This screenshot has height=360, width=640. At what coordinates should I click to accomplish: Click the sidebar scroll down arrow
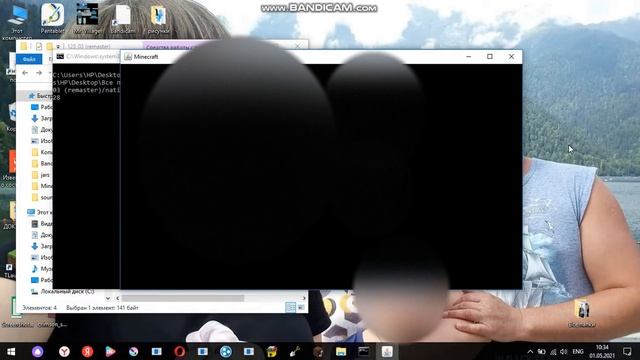coord(108,298)
